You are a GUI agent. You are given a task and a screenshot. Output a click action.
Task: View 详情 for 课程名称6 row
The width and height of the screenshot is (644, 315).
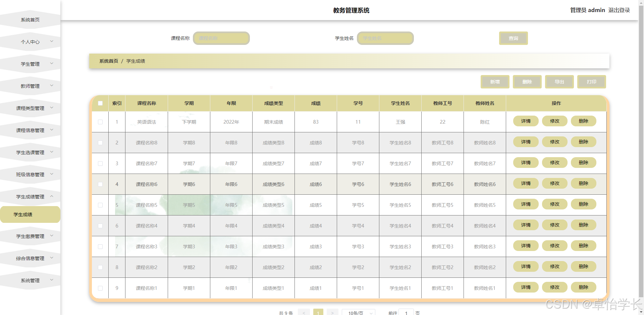pyautogui.click(x=526, y=183)
